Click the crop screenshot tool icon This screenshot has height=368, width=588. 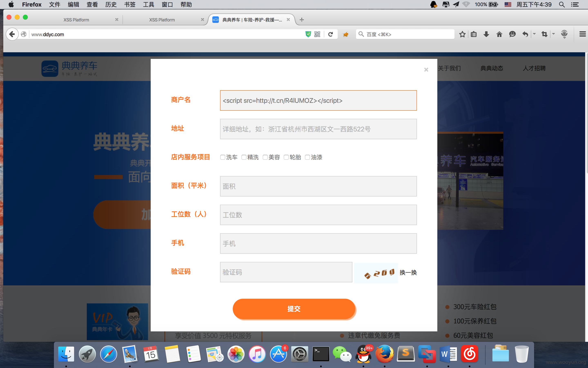click(544, 34)
